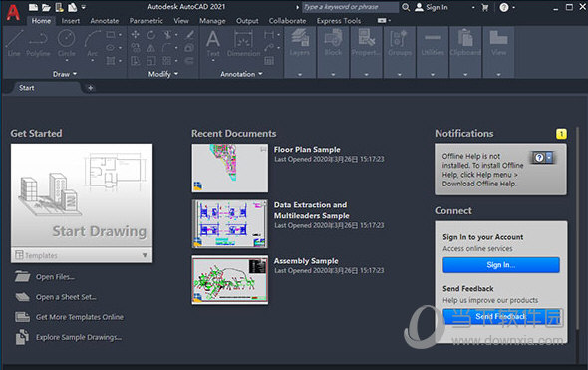Expand the Draw panel dropdown
Viewport: 588px width, 370px height.
click(x=65, y=74)
